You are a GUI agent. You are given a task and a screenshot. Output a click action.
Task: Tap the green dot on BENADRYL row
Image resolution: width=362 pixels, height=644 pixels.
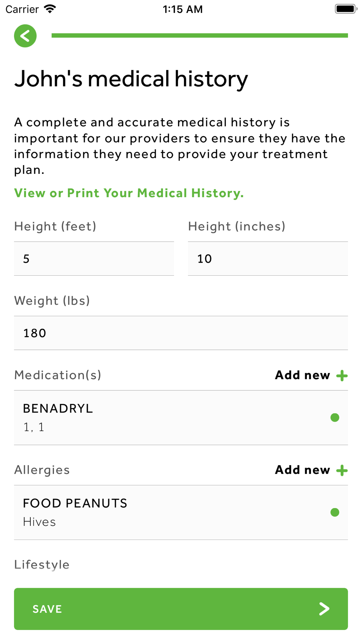[335, 418]
